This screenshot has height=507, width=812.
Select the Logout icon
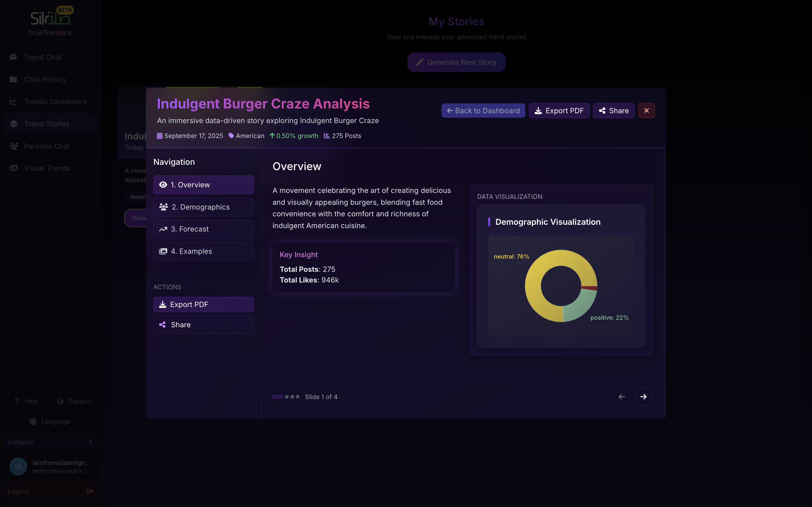[x=90, y=491]
